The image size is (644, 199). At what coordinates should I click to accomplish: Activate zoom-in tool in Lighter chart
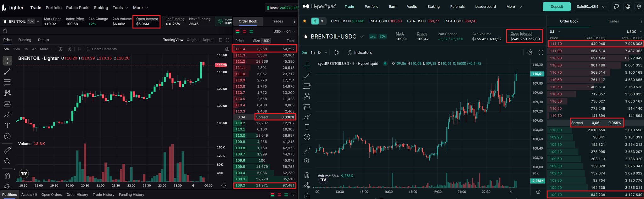tap(8, 161)
